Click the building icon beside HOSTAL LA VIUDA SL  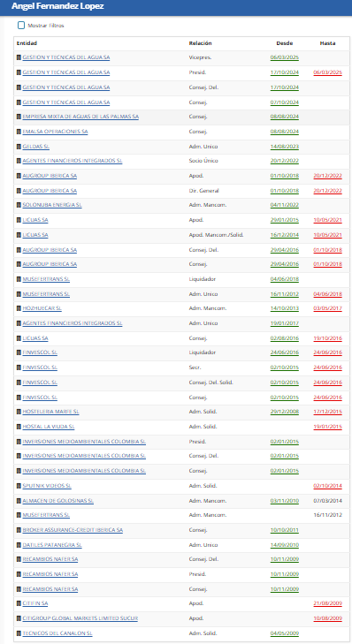point(19,427)
